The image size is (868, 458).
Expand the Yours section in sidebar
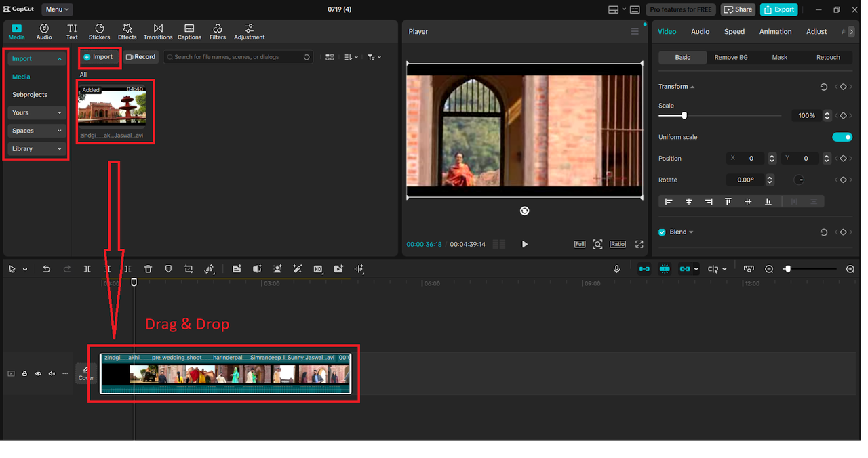coord(37,112)
